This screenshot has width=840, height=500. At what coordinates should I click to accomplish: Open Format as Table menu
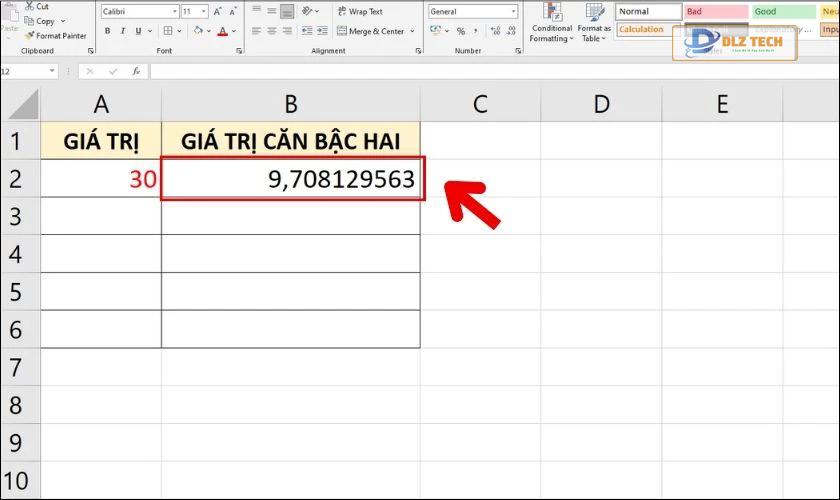[594, 23]
